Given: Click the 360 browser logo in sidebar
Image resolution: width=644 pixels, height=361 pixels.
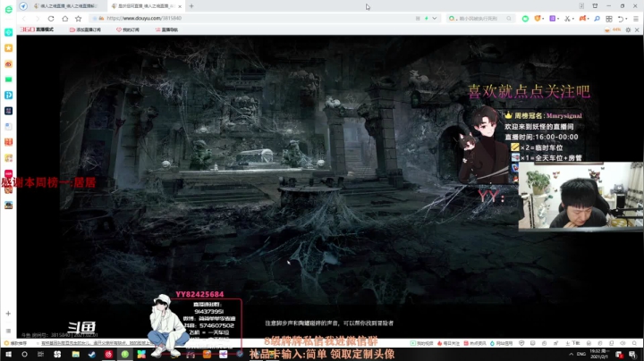Looking at the screenshot, I should (8, 9).
